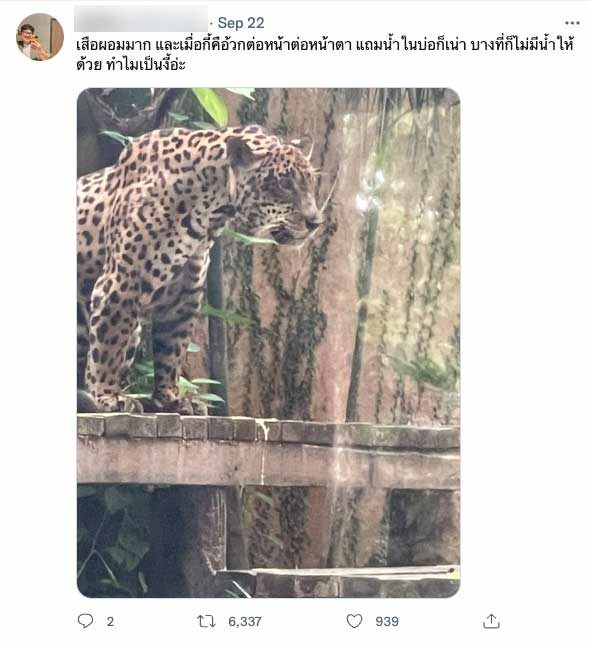Like the tweet with the heart icon
Screen dimensions: 590x647
[x=354, y=621]
